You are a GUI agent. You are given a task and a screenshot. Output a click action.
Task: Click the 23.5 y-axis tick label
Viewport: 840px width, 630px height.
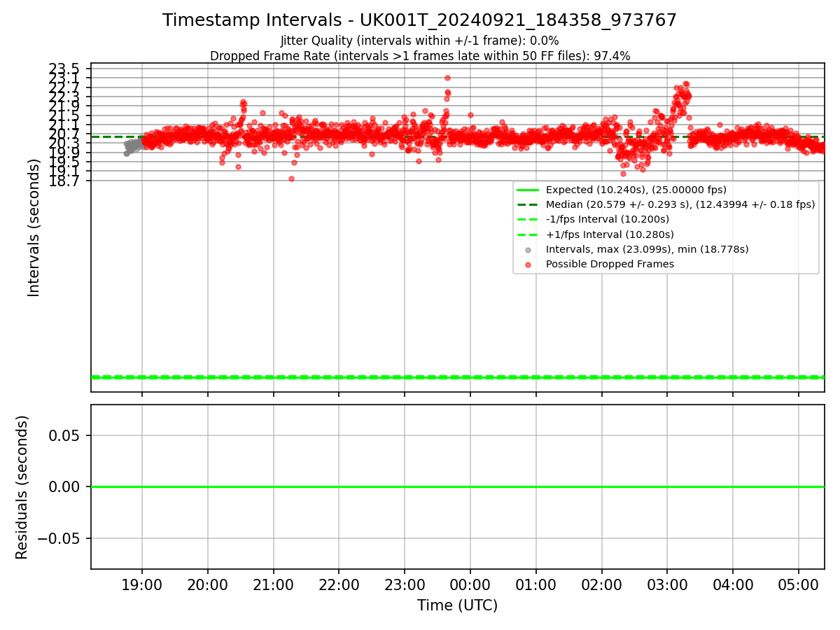[x=64, y=69]
